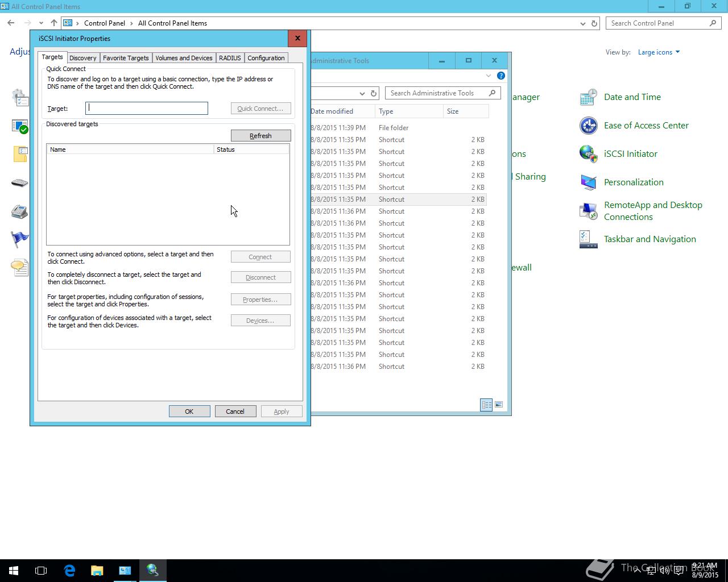Click the clock in the system tray
Image resolution: width=728 pixels, height=582 pixels.
point(704,571)
